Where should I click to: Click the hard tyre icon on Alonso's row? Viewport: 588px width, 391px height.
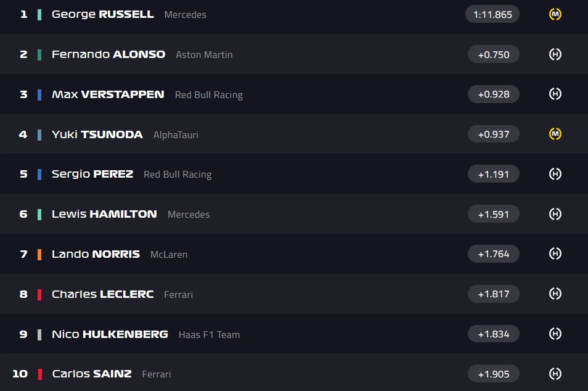tap(555, 54)
